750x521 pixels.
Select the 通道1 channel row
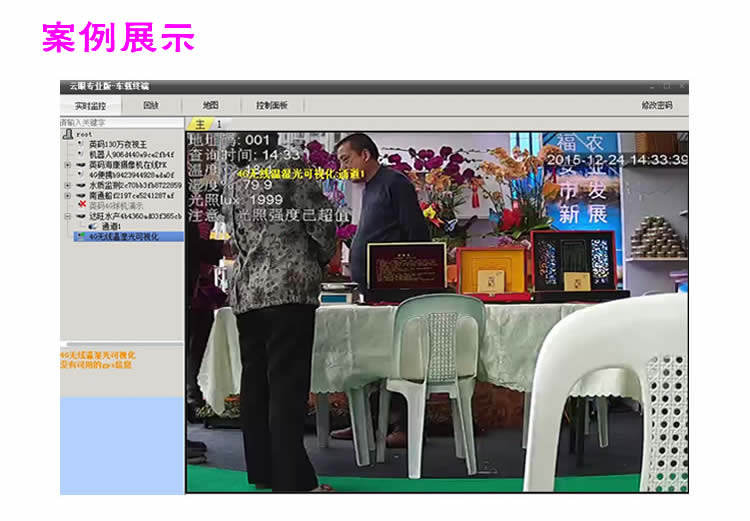(x=110, y=226)
